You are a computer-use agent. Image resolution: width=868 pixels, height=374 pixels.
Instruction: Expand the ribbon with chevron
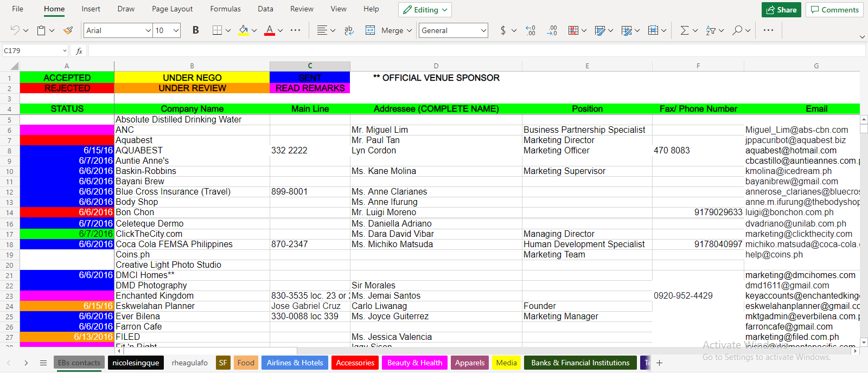(x=862, y=37)
